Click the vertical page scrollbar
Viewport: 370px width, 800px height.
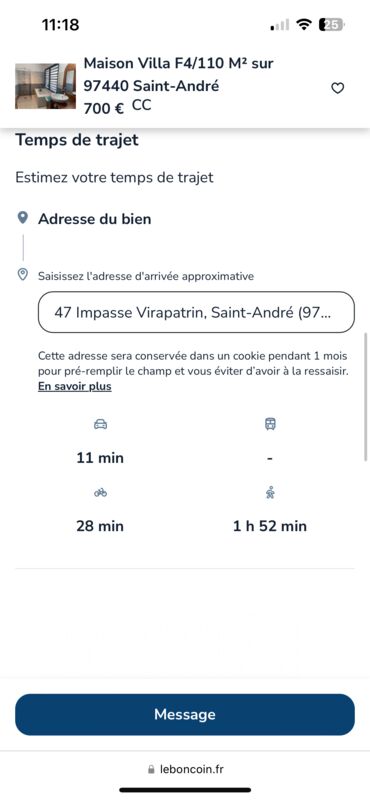click(x=365, y=397)
